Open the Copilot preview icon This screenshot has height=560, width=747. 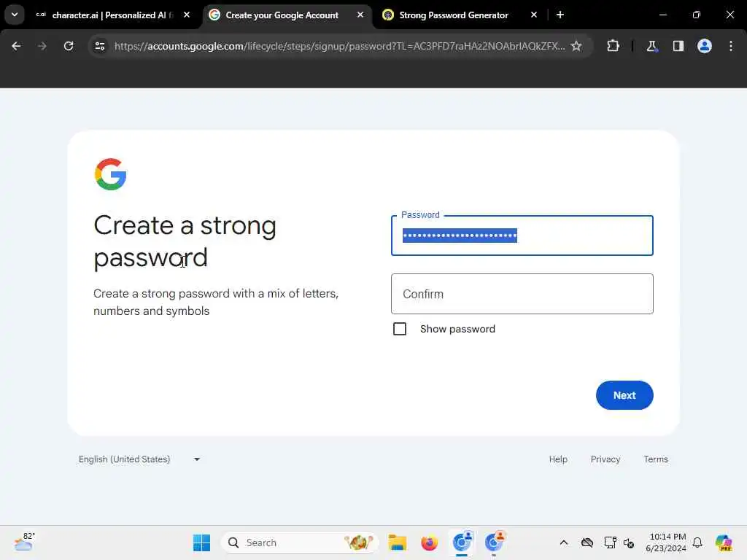(724, 542)
